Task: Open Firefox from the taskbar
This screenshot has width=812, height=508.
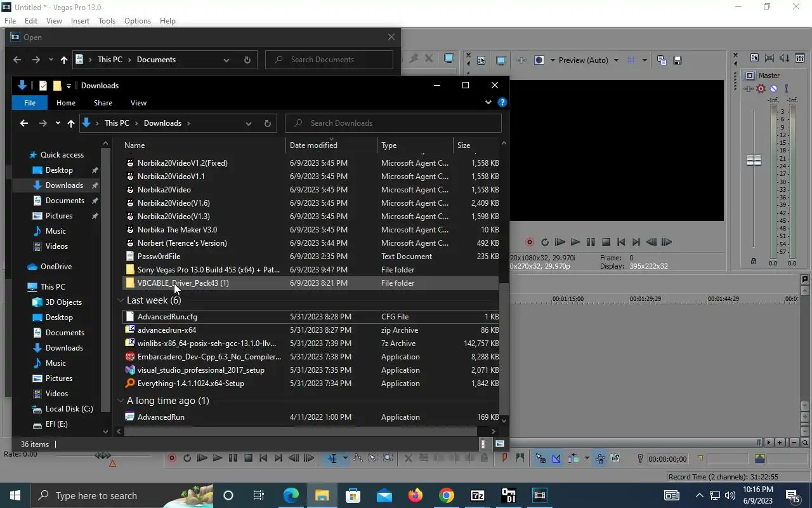Action: [x=416, y=495]
